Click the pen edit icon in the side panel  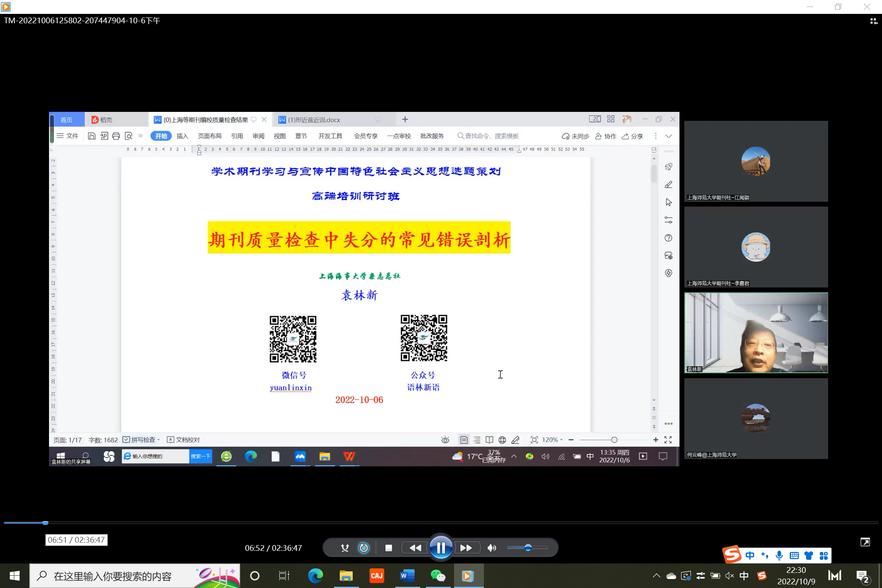pos(668,185)
